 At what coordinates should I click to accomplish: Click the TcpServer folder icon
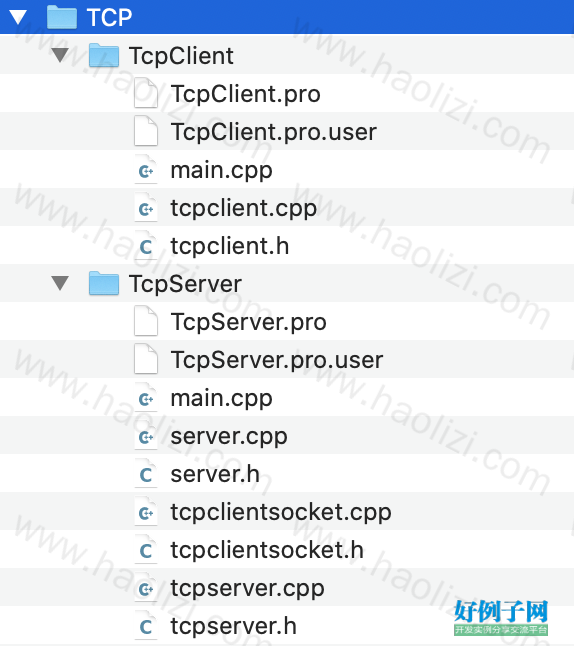[x=104, y=283]
